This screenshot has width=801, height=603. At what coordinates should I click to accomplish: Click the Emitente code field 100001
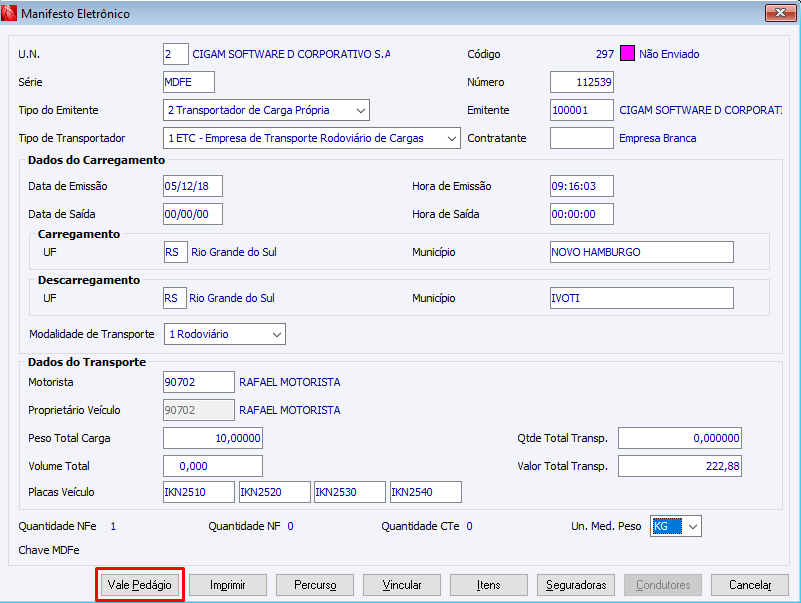click(581, 110)
